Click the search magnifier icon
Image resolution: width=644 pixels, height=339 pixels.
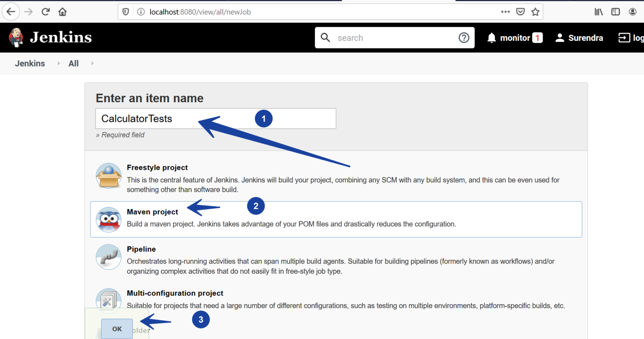(325, 38)
